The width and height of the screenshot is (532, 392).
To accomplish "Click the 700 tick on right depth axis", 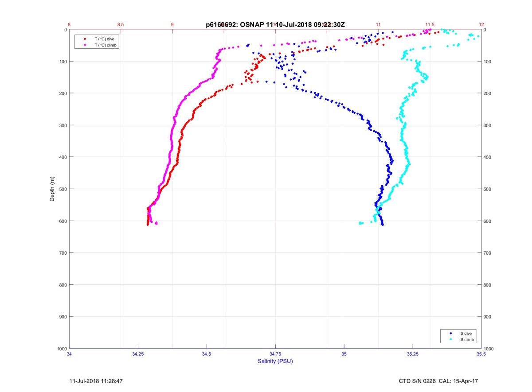I will pos(488,253).
